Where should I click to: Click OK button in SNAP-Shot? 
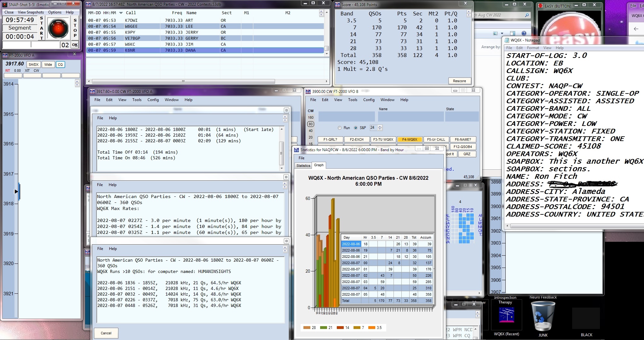pos(75,45)
